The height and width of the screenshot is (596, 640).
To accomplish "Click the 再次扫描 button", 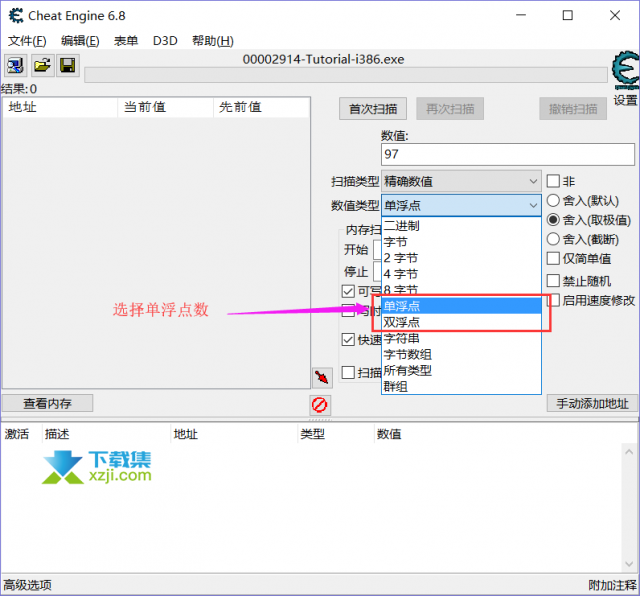I will click(x=450, y=109).
